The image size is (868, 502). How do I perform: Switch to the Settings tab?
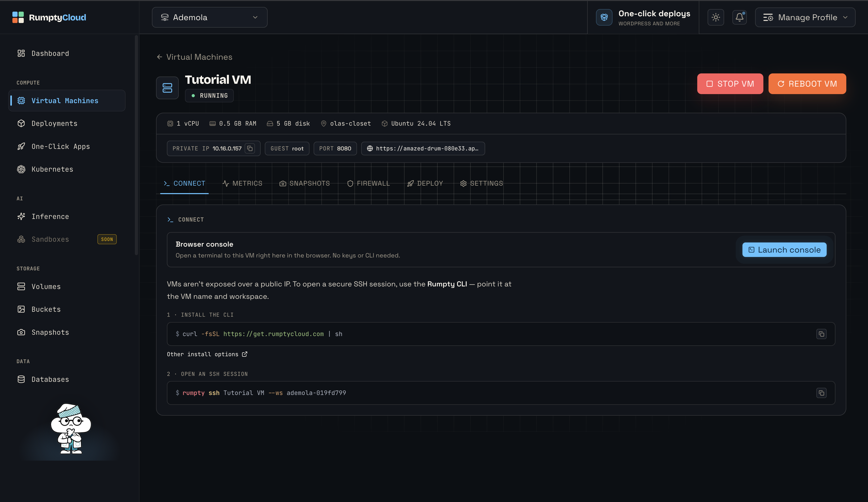click(x=482, y=184)
